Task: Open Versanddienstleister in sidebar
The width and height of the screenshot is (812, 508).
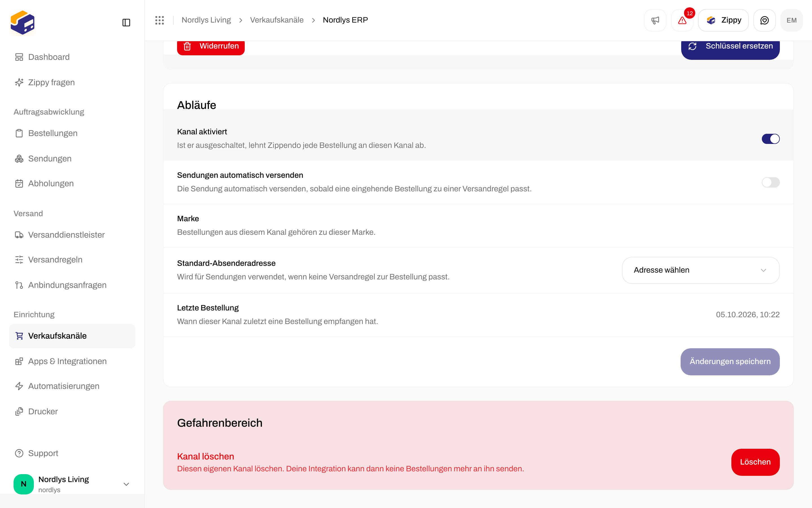Action: [72, 235]
